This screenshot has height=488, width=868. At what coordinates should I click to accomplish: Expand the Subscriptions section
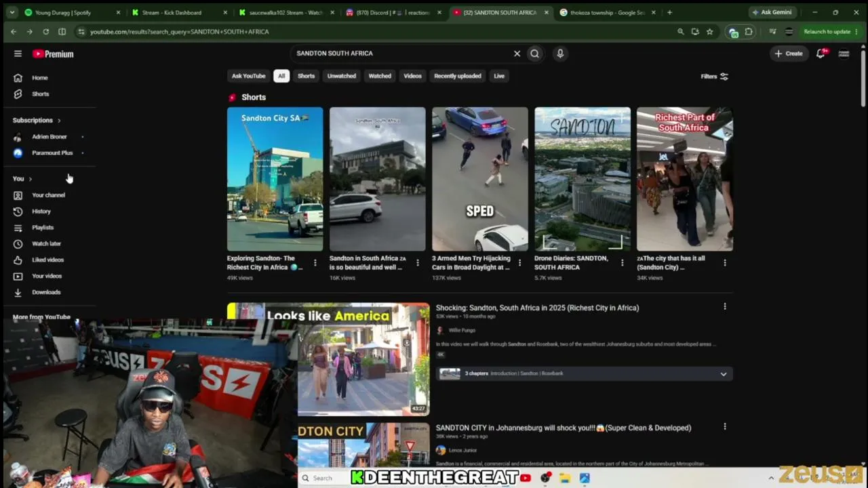(x=37, y=121)
